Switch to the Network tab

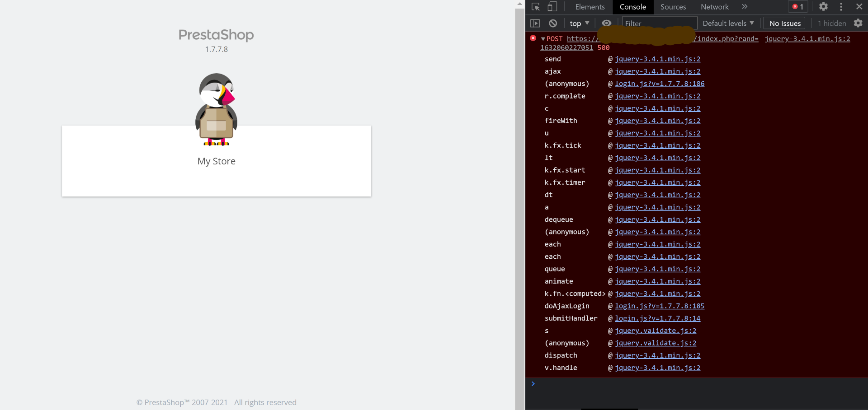715,7
